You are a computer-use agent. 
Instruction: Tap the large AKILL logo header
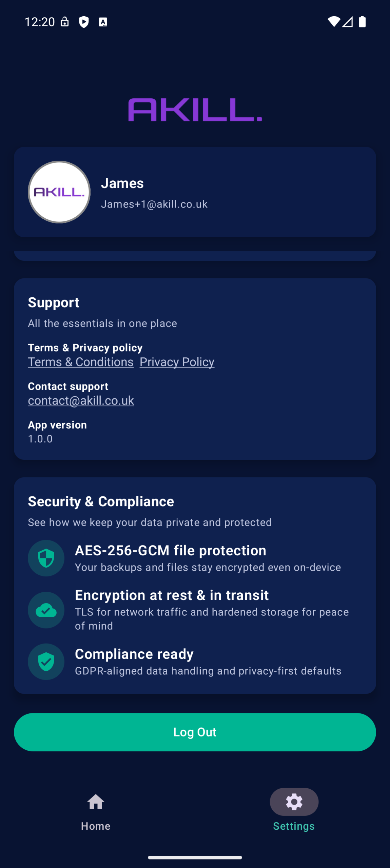pos(195,110)
